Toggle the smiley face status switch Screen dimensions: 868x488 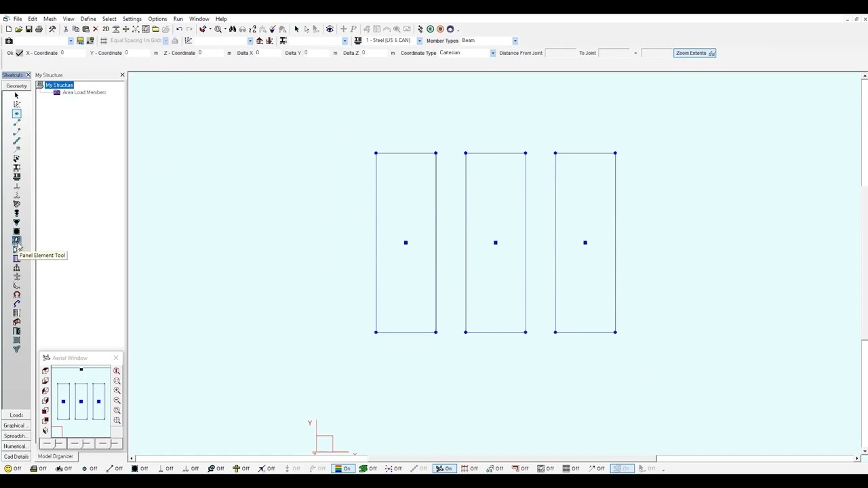[13, 468]
